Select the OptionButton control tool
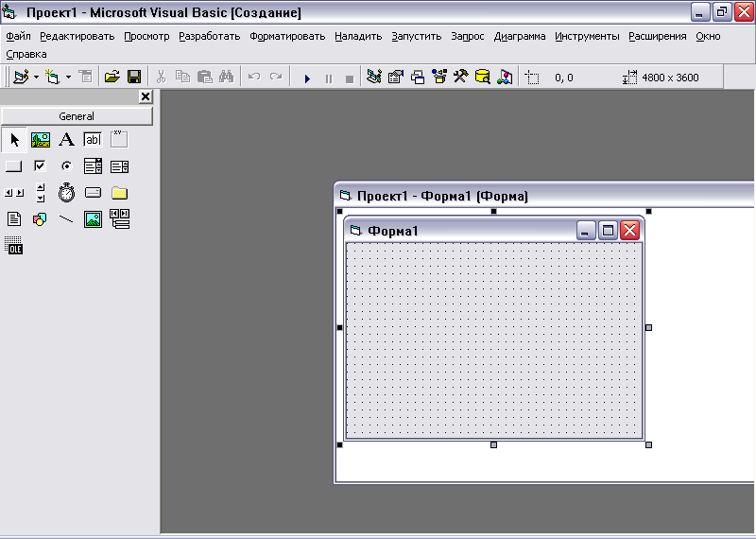756x539 pixels. pos(66,166)
